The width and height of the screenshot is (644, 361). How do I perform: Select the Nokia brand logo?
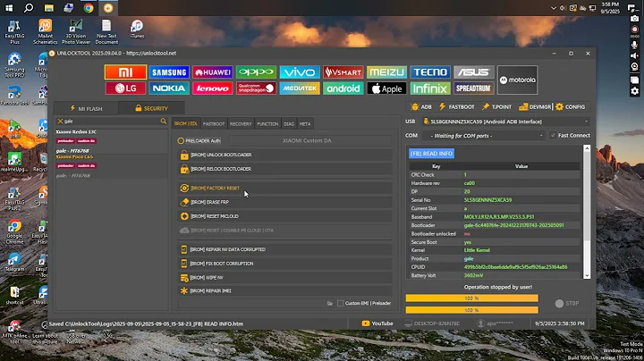[x=169, y=88]
